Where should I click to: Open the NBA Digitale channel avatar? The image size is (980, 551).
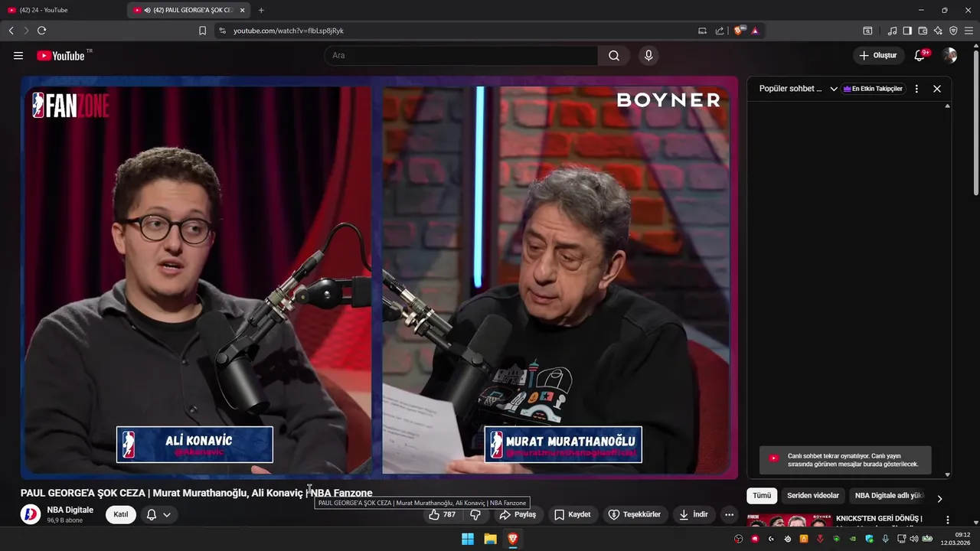point(31,514)
